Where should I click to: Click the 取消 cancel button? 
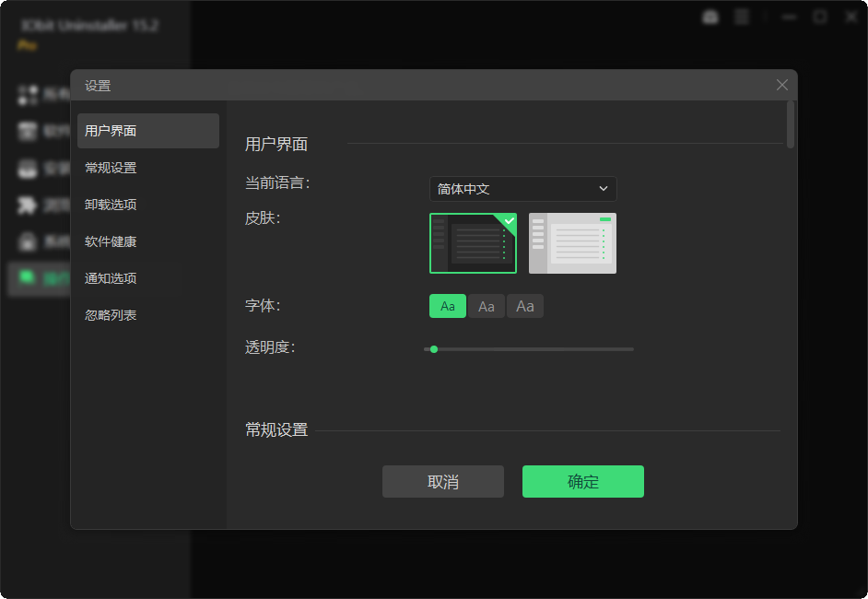tap(443, 481)
